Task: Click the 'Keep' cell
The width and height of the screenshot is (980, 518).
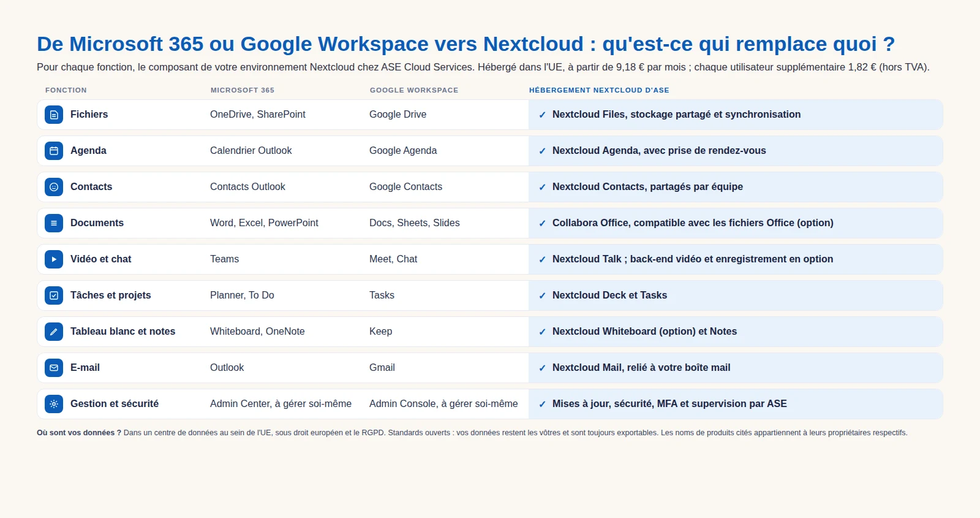Action: coord(381,332)
